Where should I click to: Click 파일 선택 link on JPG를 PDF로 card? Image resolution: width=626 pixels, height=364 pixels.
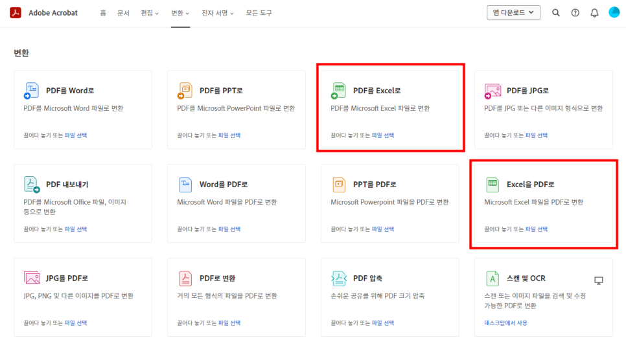click(76, 323)
